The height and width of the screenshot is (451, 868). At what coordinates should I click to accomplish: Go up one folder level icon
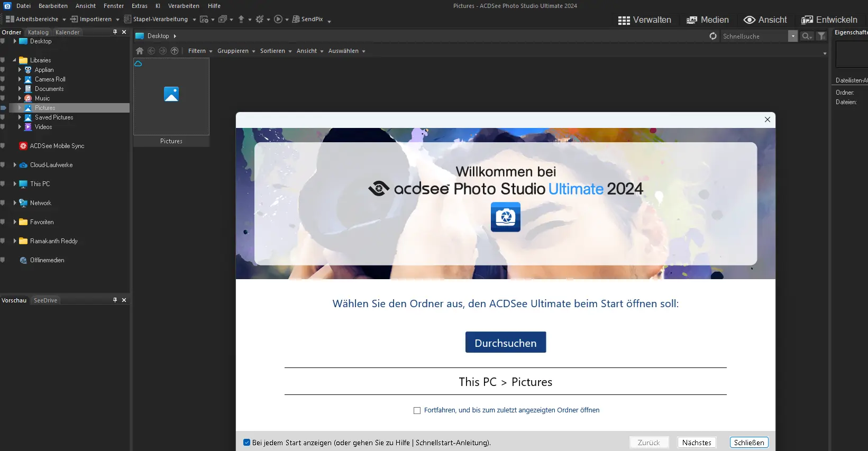(x=175, y=51)
